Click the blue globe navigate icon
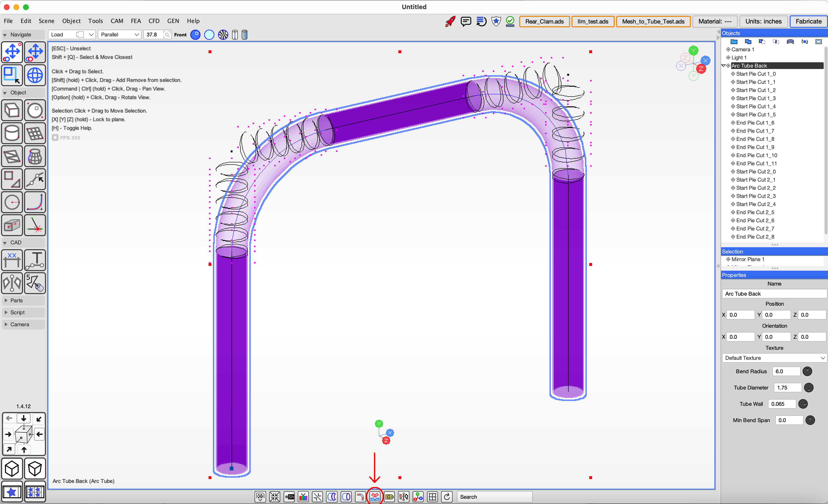 (x=35, y=75)
